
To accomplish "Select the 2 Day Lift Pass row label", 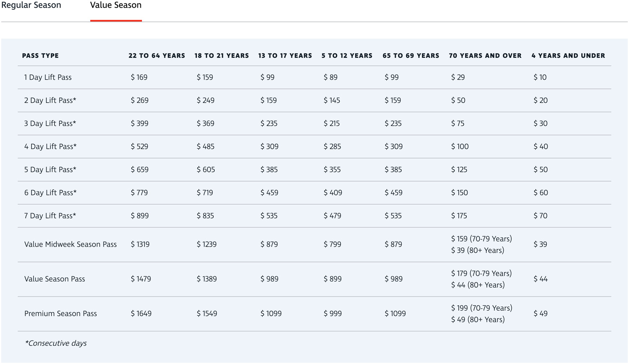I will click(x=50, y=101).
